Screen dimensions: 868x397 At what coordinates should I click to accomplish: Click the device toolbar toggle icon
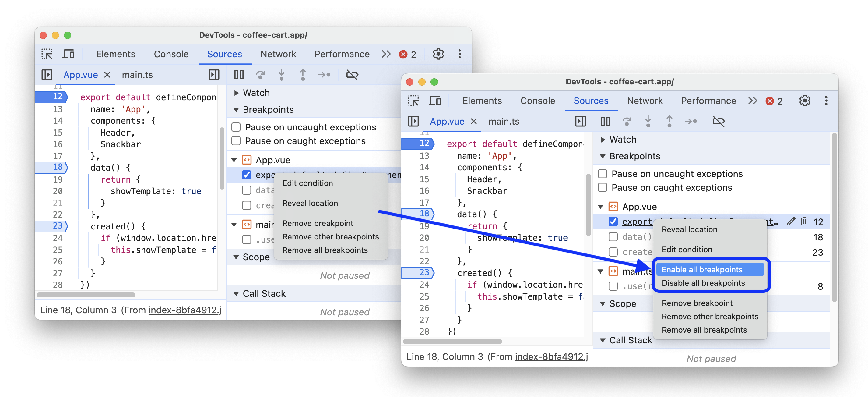coord(69,54)
